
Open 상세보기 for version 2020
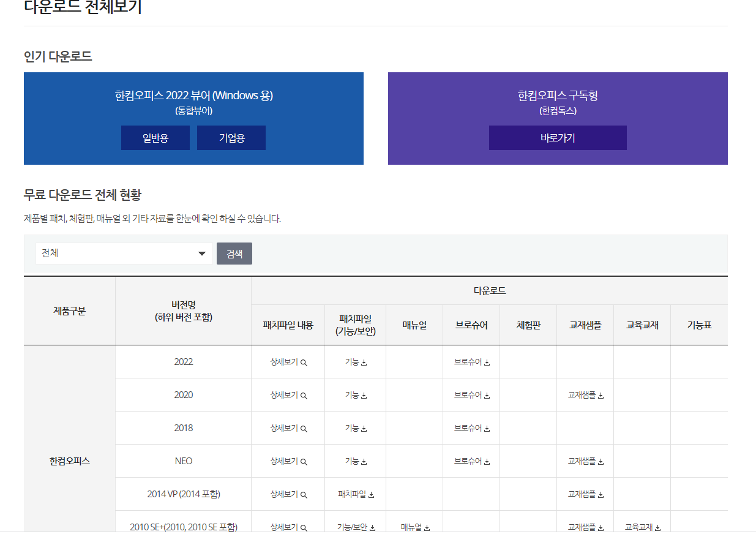click(x=288, y=395)
